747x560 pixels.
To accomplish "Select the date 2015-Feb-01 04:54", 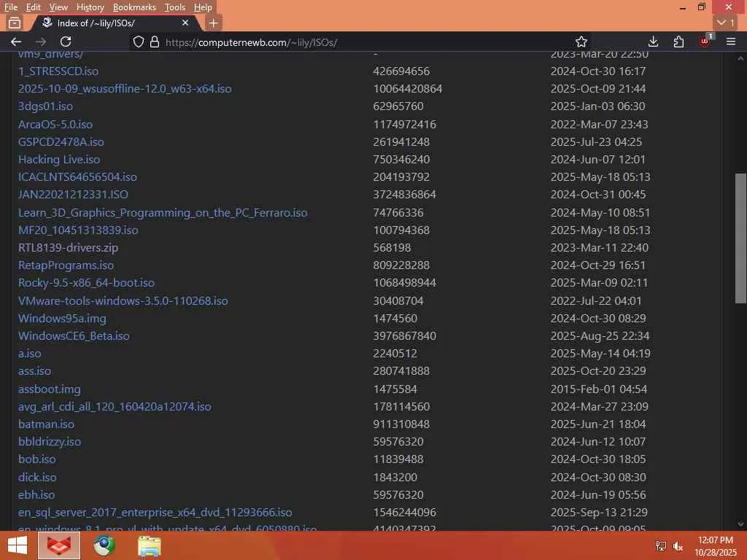I will coord(599,389).
